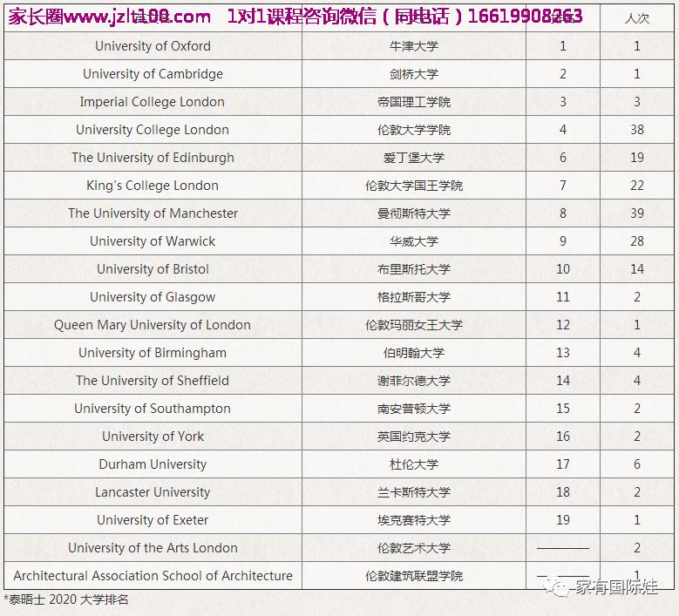Click count '19' in Edinburgh row
This screenshot has height=616, width=679.
point(637,158)
